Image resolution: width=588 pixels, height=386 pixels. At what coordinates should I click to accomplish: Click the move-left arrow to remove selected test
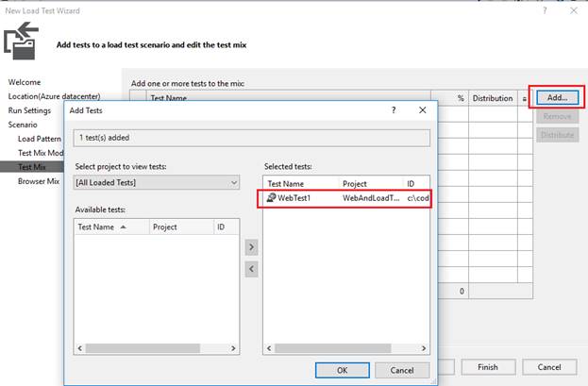click(251, 269)
